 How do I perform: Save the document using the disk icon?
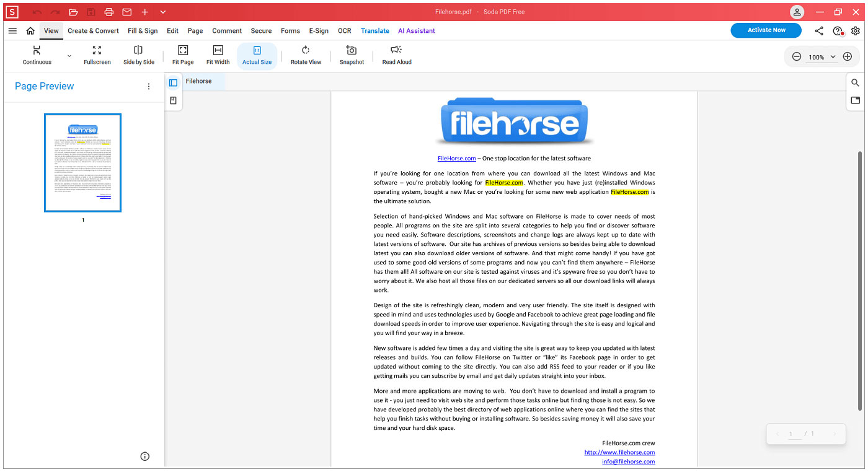[91, 12]
